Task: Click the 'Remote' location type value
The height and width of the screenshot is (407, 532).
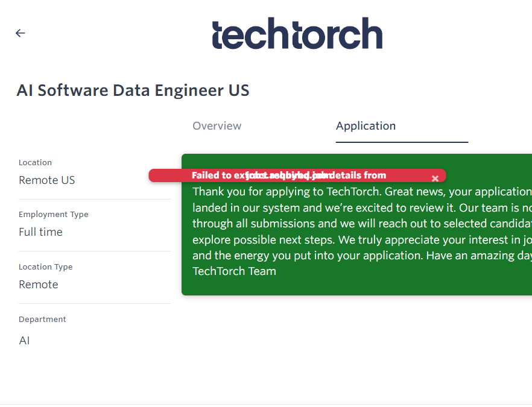Action: pyautogui.click(x=39, y=285)
